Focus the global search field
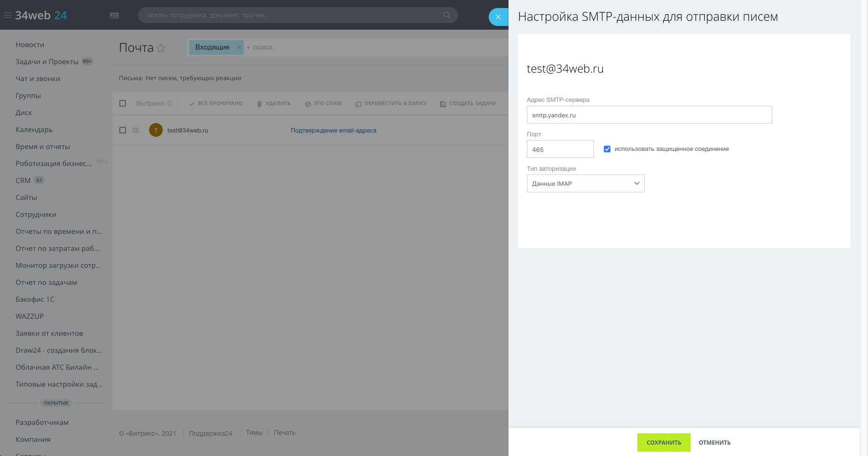 (x=298, y=15)
